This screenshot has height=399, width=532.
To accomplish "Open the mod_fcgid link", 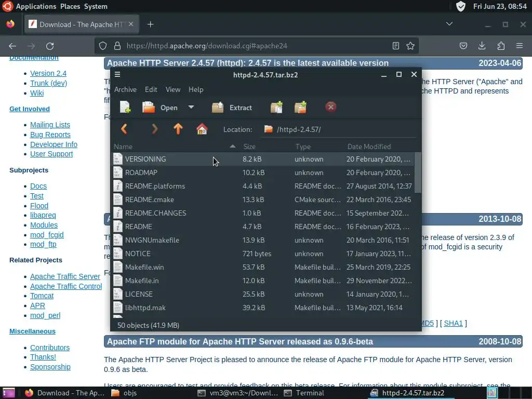I will (x=47, y=235).
